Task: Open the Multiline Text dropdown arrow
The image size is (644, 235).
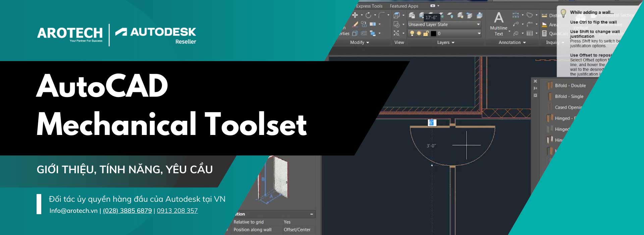Action: coord(509,31)
